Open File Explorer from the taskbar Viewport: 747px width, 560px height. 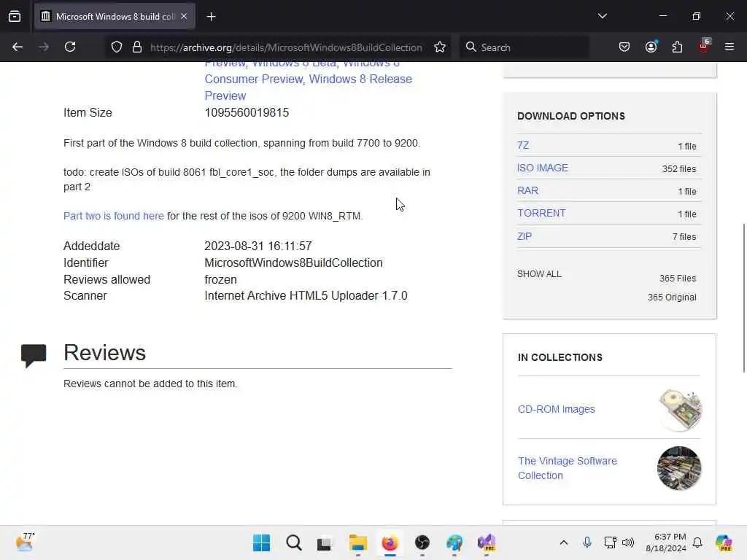point(357,542)
